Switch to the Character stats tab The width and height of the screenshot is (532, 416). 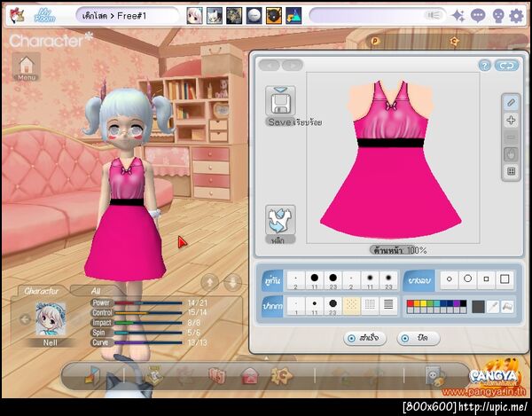click(42, 291)
